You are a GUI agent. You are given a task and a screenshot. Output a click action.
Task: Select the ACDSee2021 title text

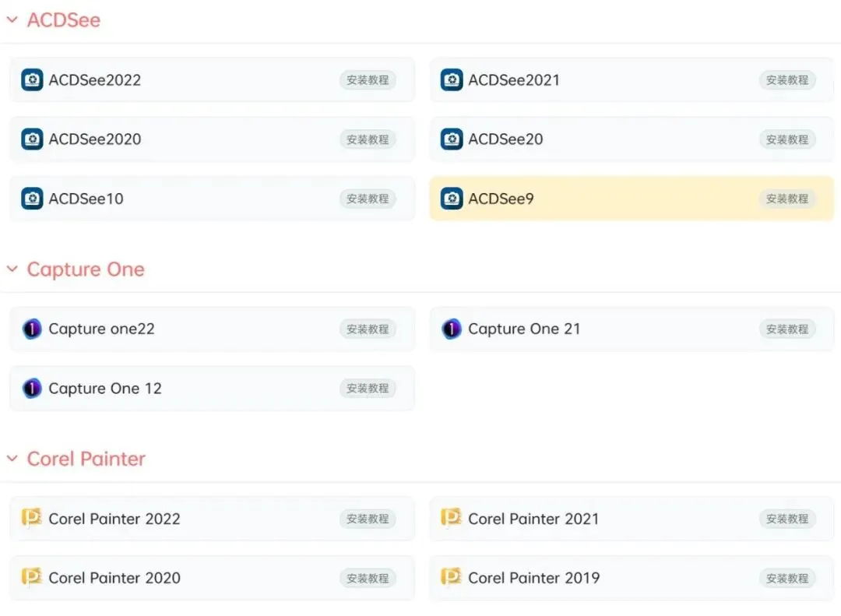(x=514, y=80)
